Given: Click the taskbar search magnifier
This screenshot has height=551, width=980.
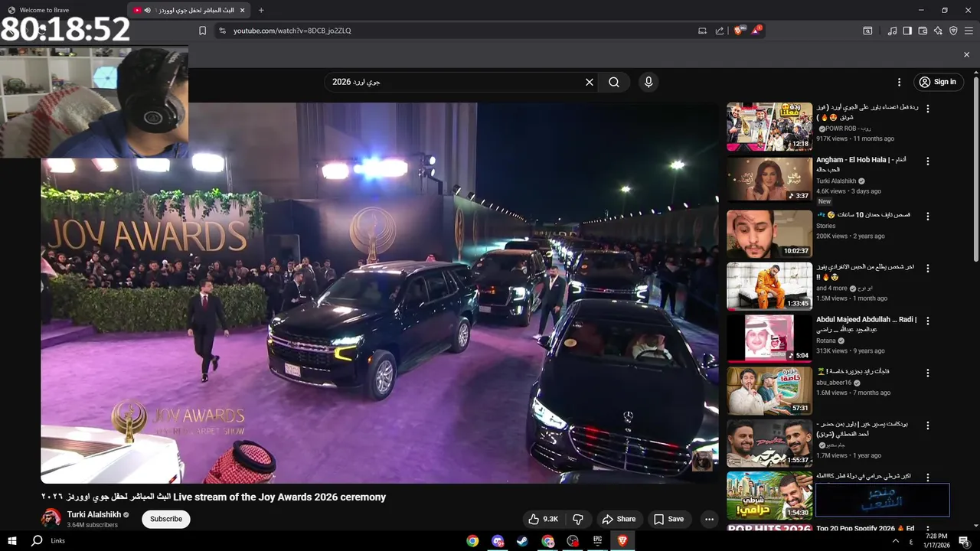Looking at the screenshot, I should pos(36,540).
